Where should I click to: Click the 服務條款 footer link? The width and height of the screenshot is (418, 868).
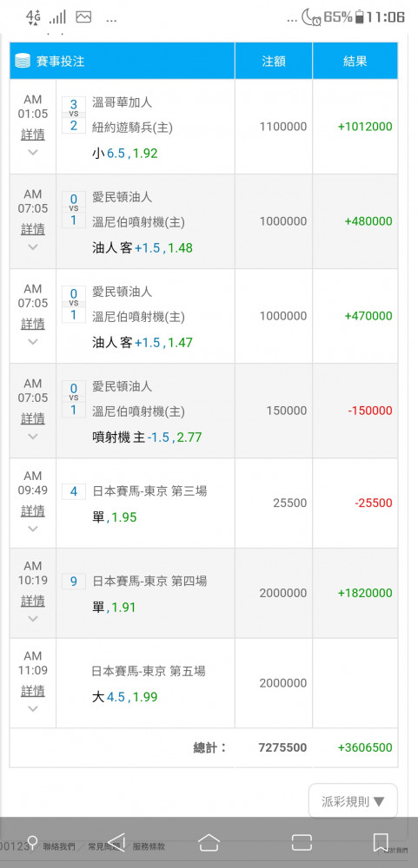point(149,846)
